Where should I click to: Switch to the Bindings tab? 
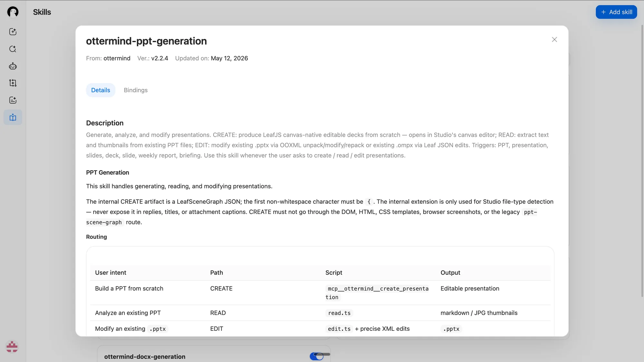(x=136, y=90)
